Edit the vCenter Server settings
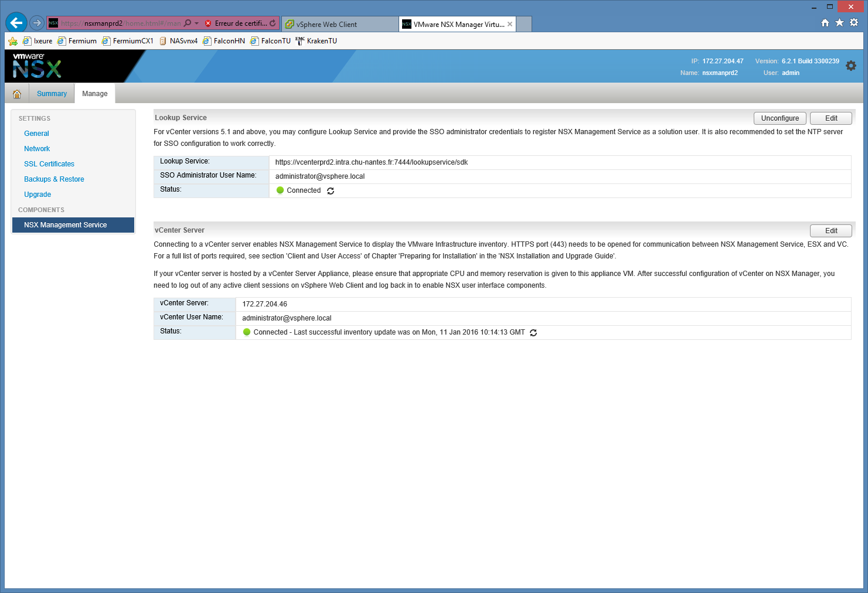868x593 pixels. [x=830, y=231]
